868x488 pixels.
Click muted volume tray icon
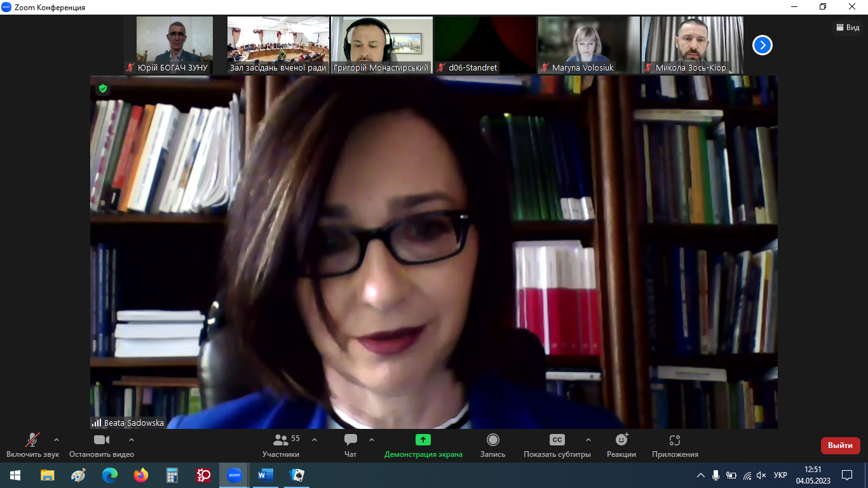[x=761, y=475]
